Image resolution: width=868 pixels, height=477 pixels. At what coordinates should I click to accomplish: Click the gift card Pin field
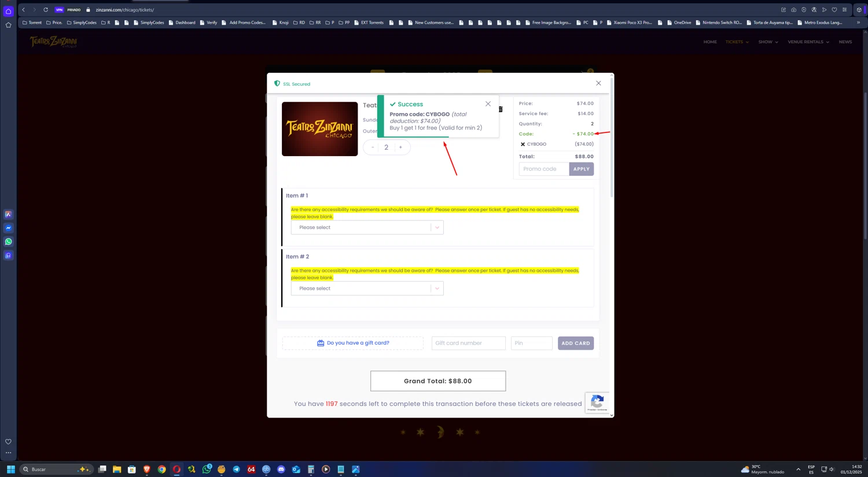click(x=532, y=343)
